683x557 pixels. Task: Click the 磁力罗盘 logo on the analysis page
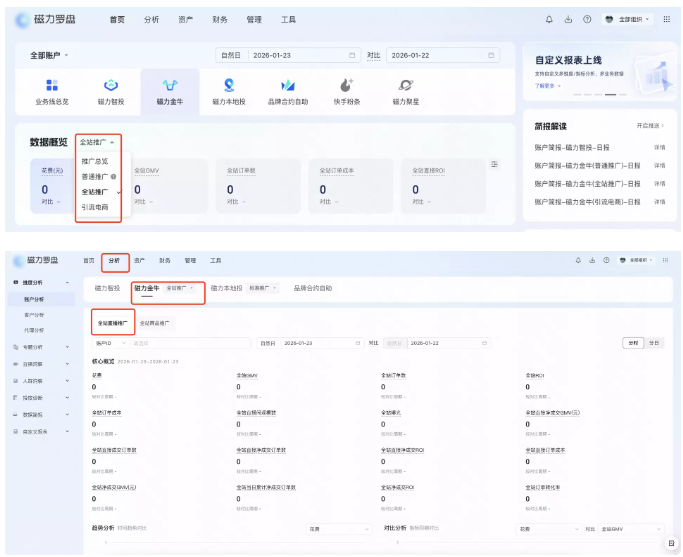tap(36, 260)
